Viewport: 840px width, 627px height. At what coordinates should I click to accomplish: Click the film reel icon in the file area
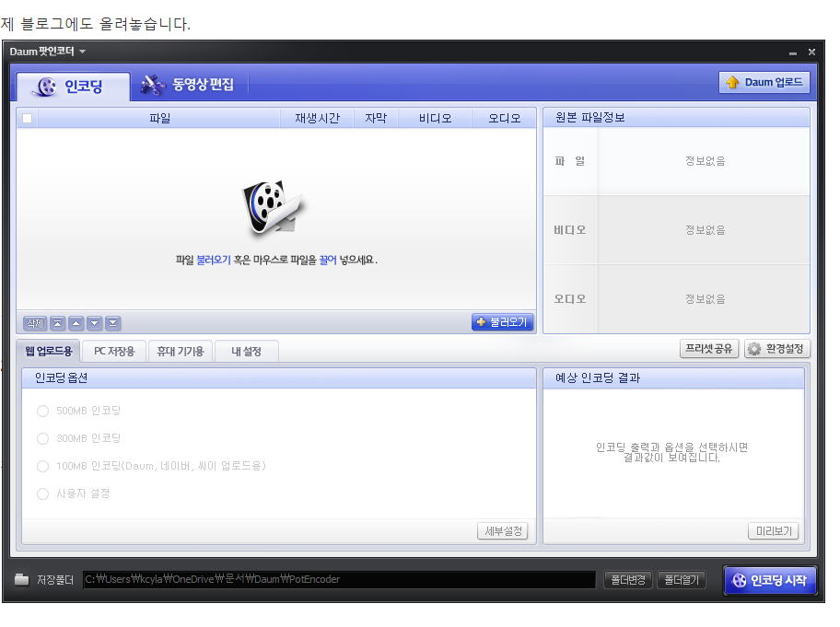point(274,208)
